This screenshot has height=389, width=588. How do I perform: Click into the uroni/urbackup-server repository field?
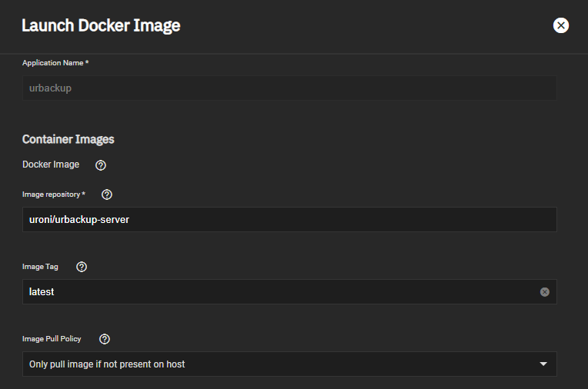[x=289, y=219]
